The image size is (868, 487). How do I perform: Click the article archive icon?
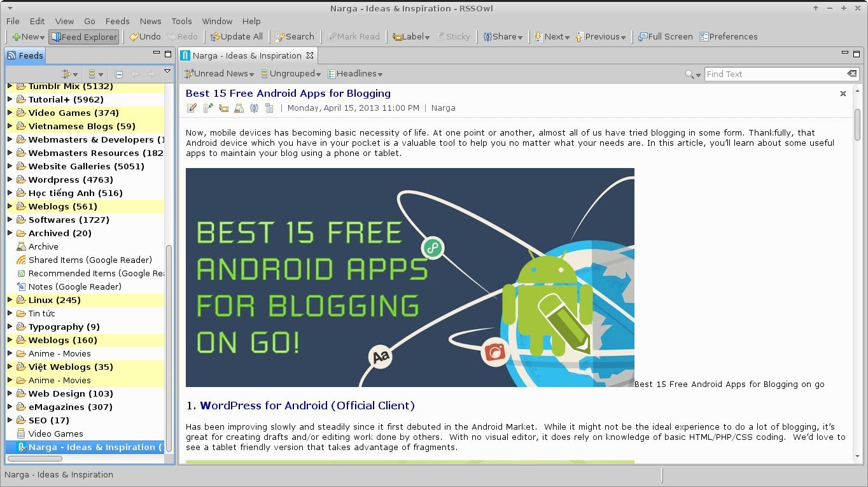[239, 108]
